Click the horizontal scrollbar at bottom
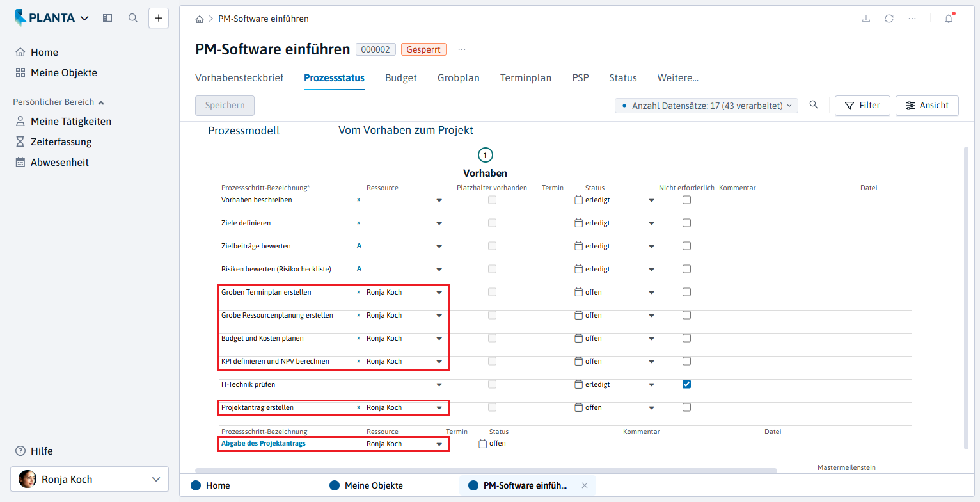This screenshot has height=502, width=980. point(486,471)
